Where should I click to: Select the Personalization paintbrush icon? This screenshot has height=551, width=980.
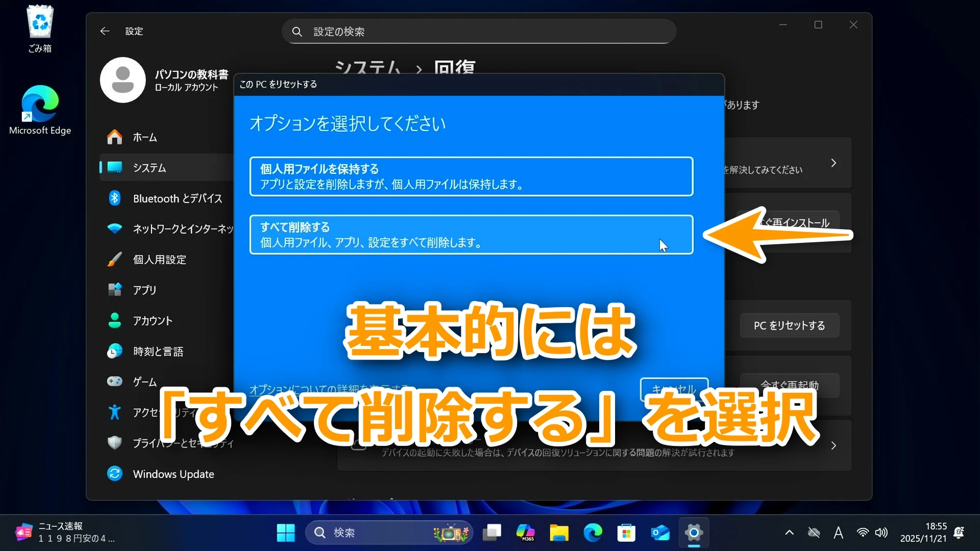point(115,259)
